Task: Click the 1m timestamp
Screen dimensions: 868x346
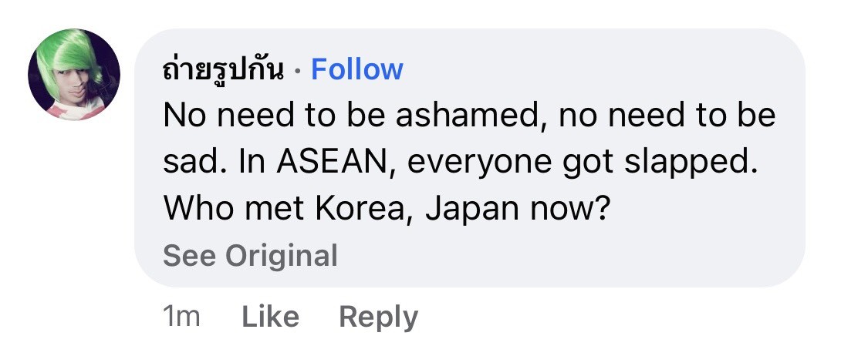Action: [182, 317]
